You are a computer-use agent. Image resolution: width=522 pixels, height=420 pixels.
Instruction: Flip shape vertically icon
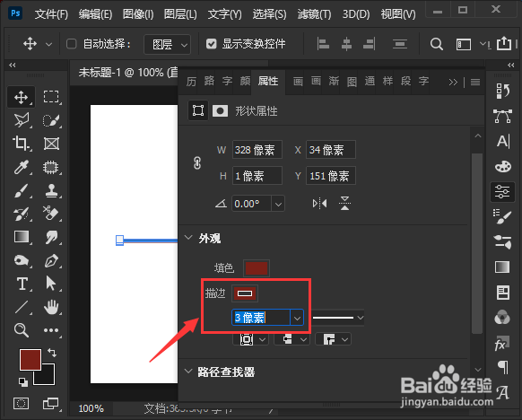coord(344,203)
